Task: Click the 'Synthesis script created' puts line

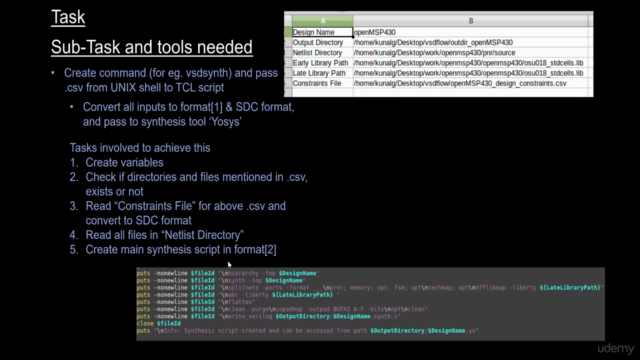Action: point(307,331)
